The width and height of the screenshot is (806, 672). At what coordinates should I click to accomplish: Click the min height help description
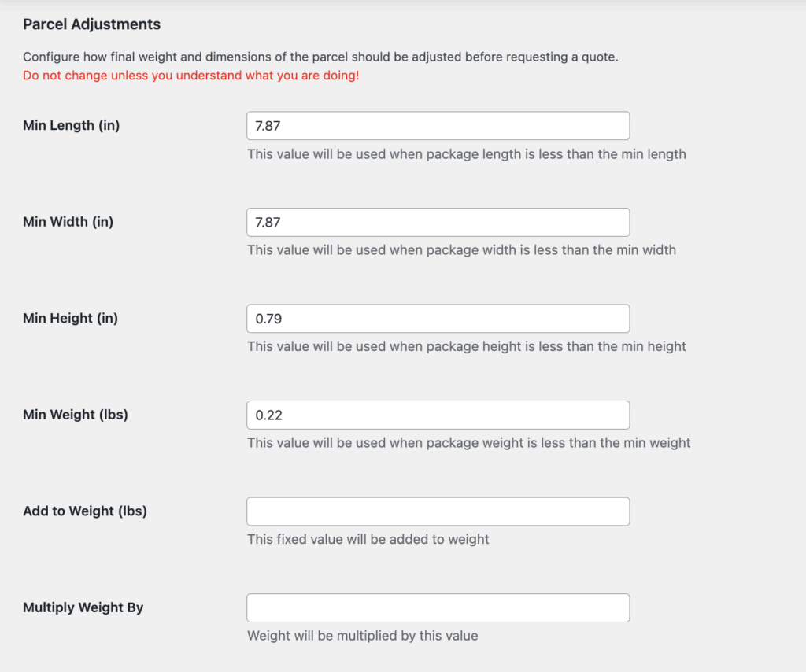(466, 346)
